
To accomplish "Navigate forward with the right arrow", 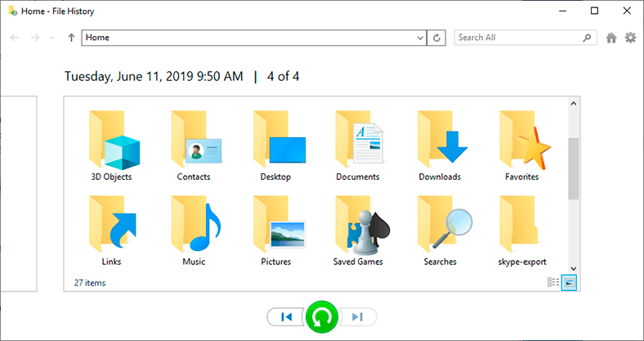I will tap(35, 38).
